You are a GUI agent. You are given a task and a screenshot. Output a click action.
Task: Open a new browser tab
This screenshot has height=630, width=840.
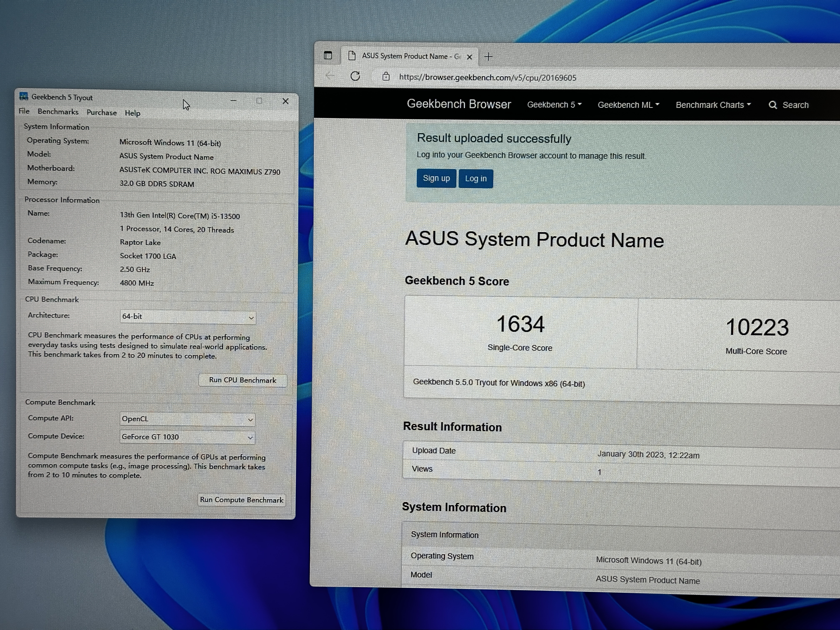point(488,57)
